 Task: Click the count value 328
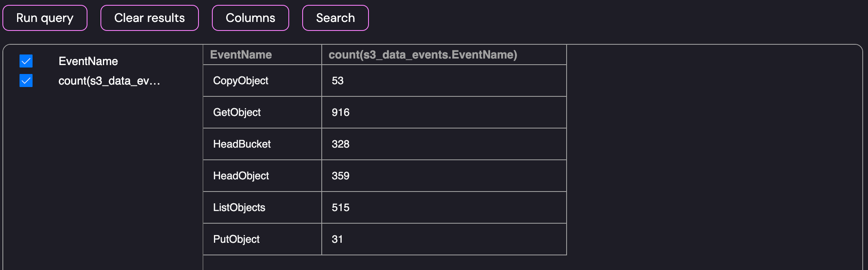tap(340, 144)
